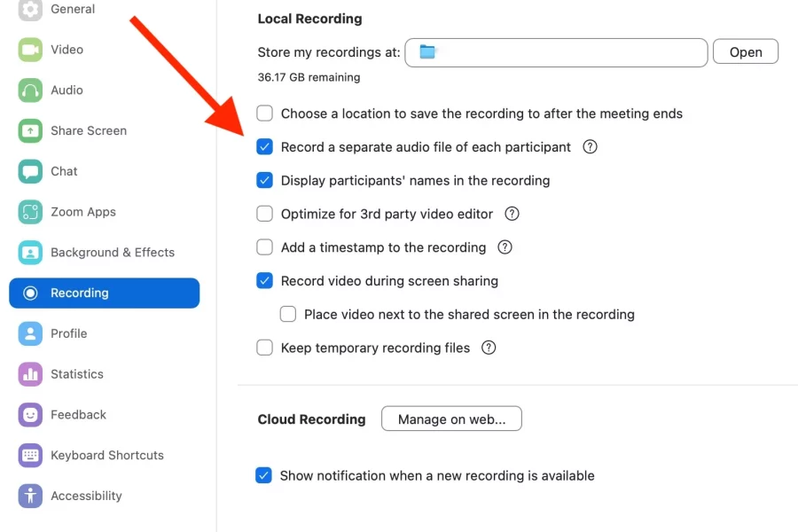
Task: Click the Background & Effects person icon
Action: pyautogui.click(x=30, y=252)
